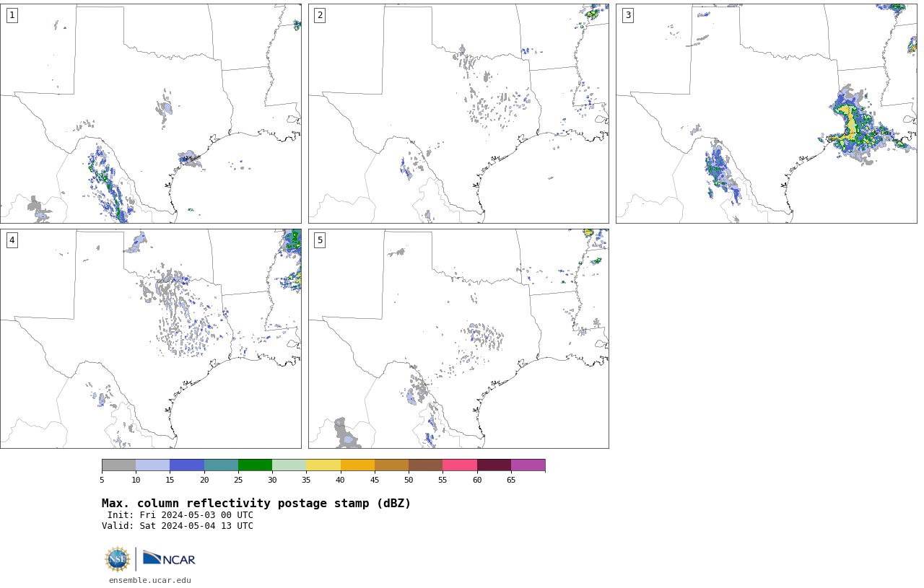The width and height of the screenshot is (924, 588).
Task: Open ensemble member 2 reflectivity map
Action: (x=458, y=113)
